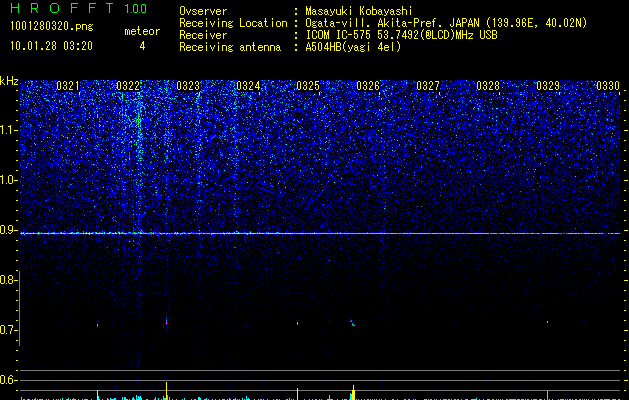Screen dimensions: 629x400
Task: Click the 0327 time marker
Action: coord(428,86)
